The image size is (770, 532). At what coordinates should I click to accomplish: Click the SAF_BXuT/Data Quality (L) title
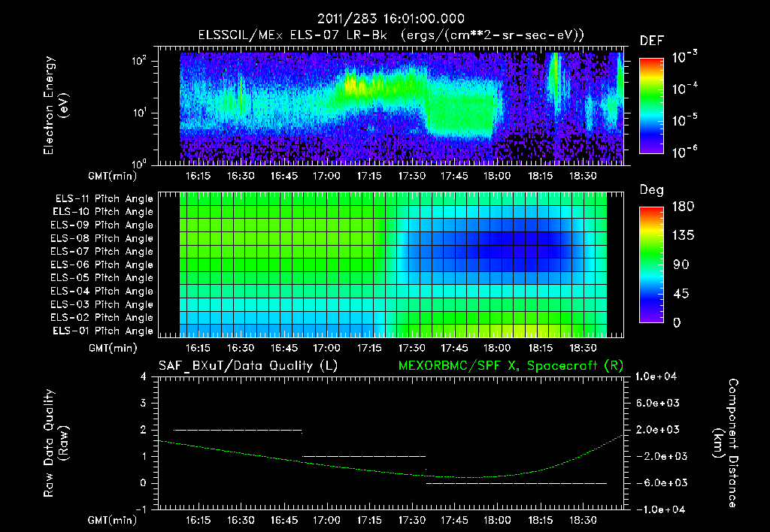pyautogui.click(x=248, y=366)
